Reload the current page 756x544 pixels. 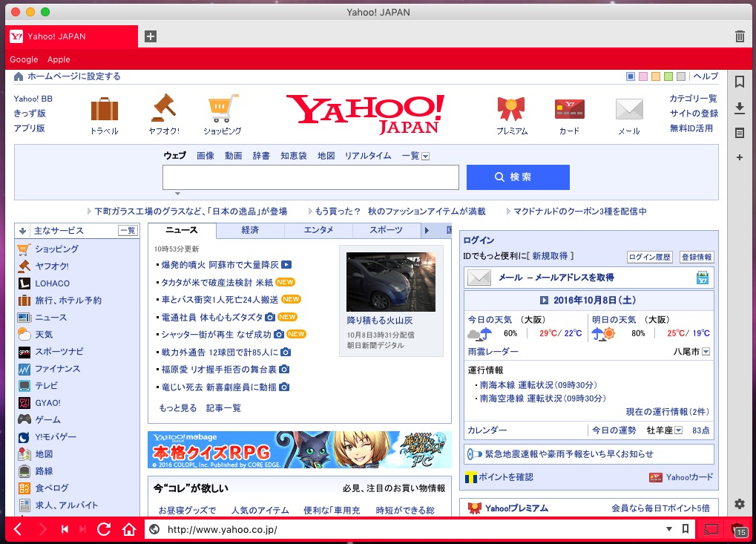104,530
